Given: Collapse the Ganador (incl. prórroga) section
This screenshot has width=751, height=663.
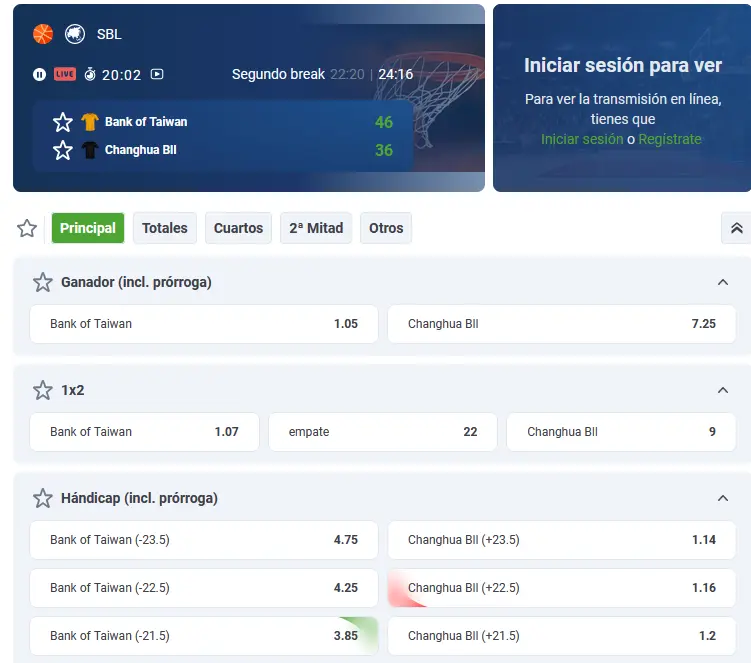Looking at the screenshot, I should coord(723,282).
